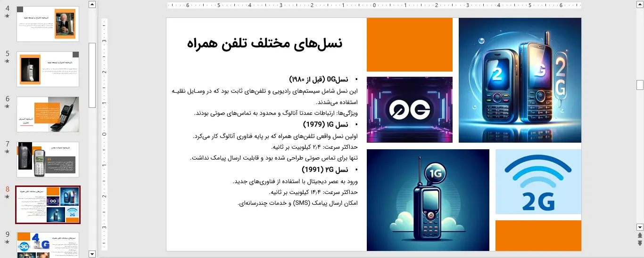Click the line امکان ارسال پیامک (SMS)

(x=298, y=203)
